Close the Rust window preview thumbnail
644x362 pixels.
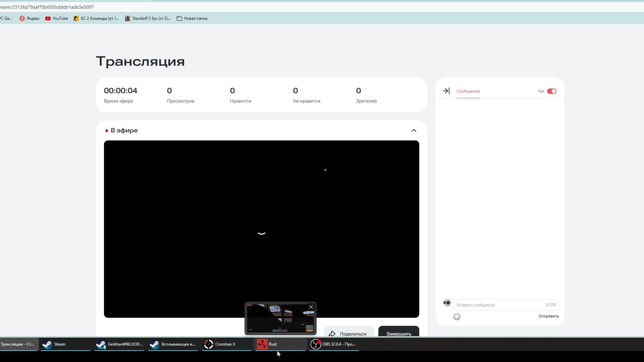coord(311,307)
